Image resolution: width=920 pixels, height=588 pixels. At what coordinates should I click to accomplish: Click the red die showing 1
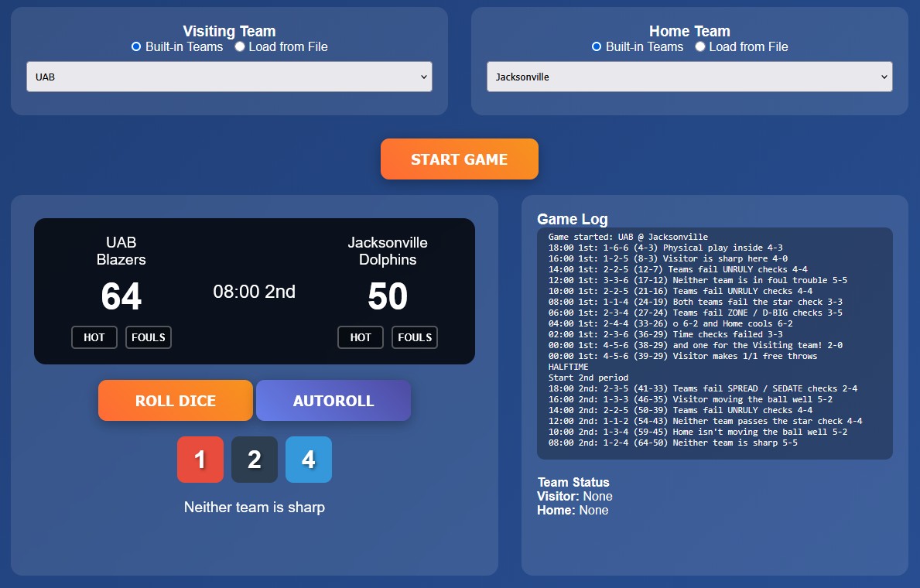(x=200, y=460)
